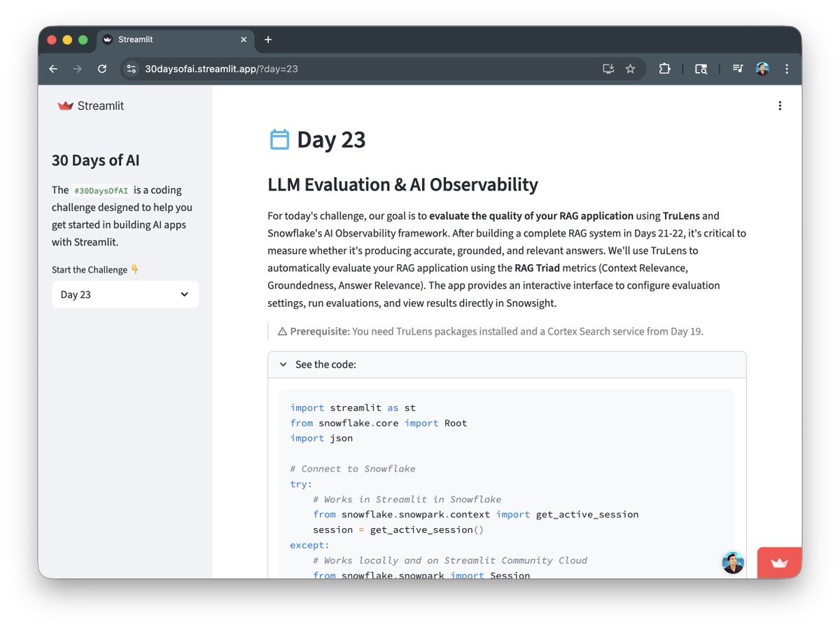Close the Streamlit browser tab
The height and width of the screenshot is (629, 840).
244,40
